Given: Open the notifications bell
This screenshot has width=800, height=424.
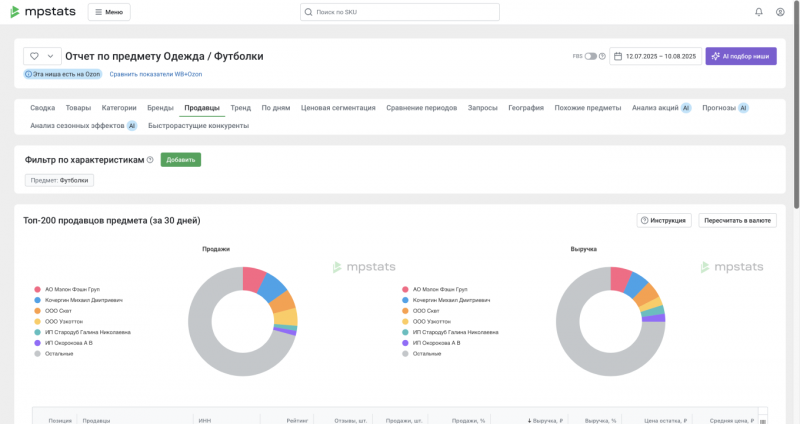Looking at the screenshot, I should point(758,12).
